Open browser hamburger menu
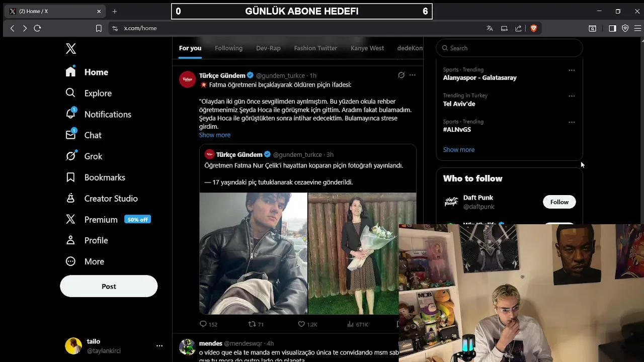644x362 pixels. click(637, 28)
